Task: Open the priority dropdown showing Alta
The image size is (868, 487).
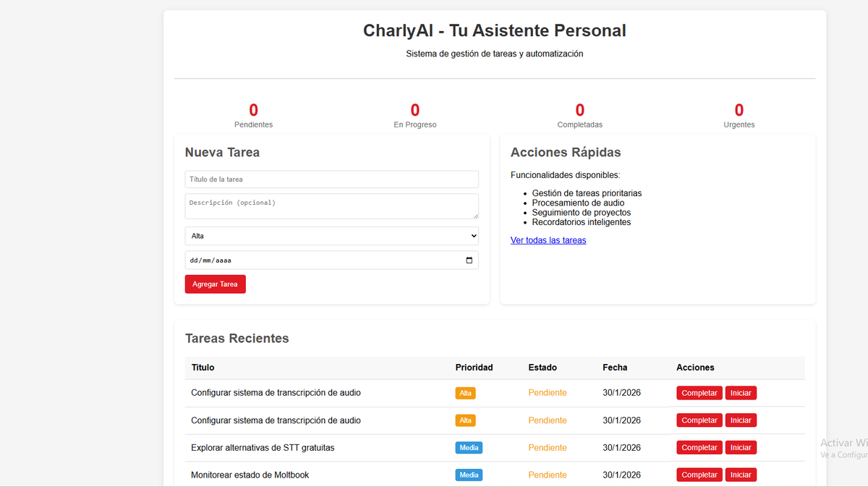Action: (x=331, y=236)
